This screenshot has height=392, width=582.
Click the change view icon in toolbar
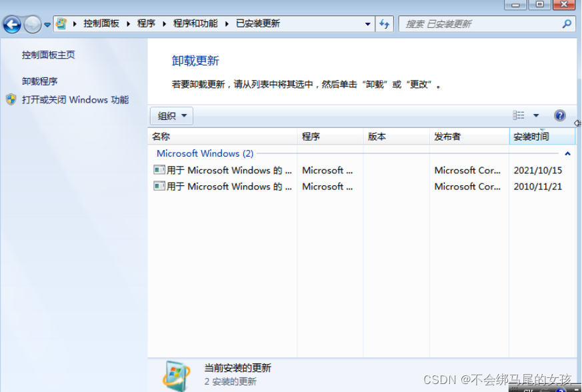[519, 115]
